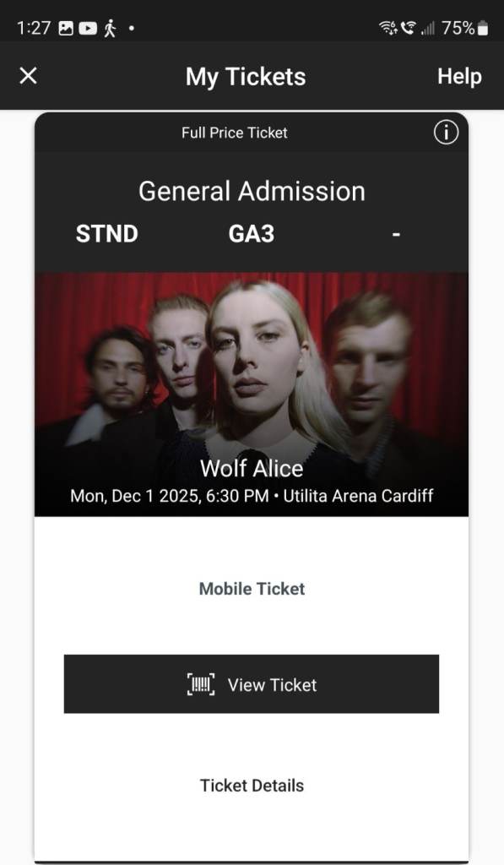Tap the Wi-Fi status icon
Screen dimensions: 504x865
tap(387, 28)
